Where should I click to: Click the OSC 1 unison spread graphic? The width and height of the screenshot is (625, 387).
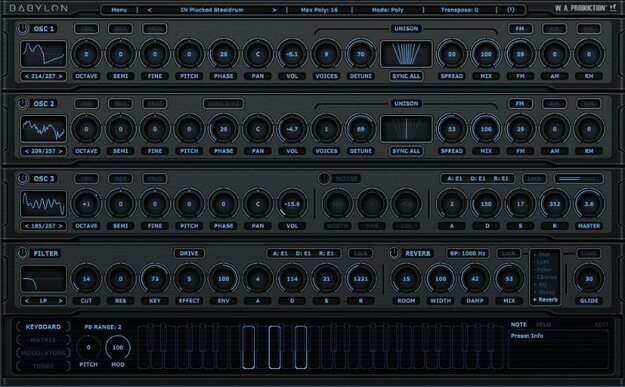(406, 54)
